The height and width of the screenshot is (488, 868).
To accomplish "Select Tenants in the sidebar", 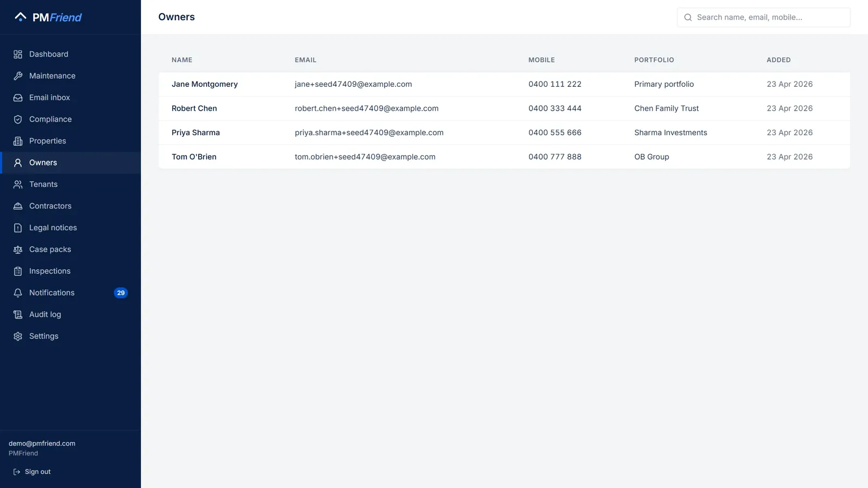I will tap(71, 185).
